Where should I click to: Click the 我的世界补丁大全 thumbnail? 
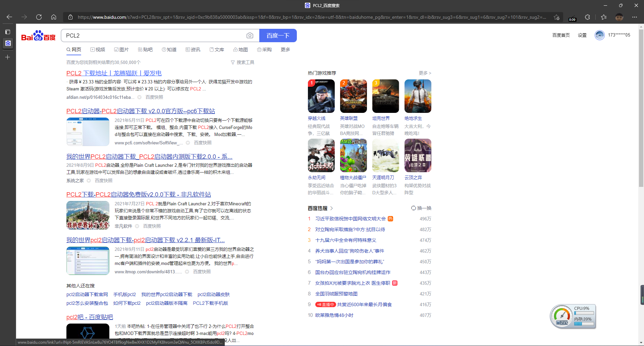point(88,215)
